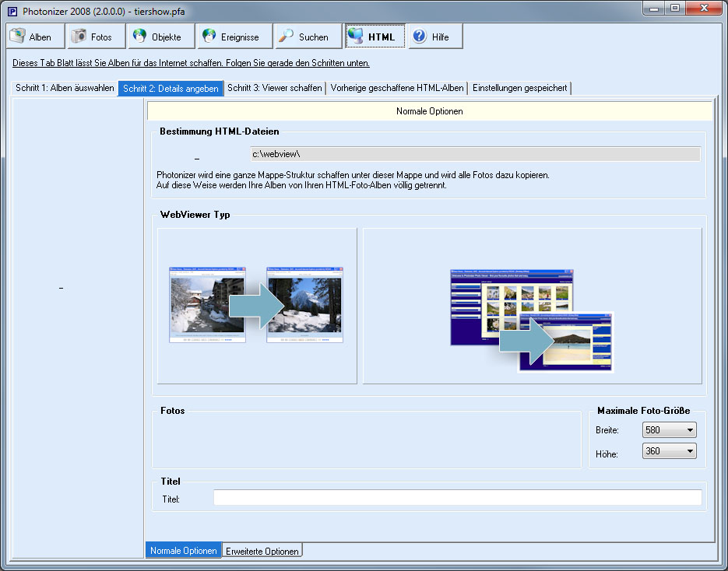Viewport: 728px width, 571px height.
Task: Open the Alben tab
Action: point(35,37)
